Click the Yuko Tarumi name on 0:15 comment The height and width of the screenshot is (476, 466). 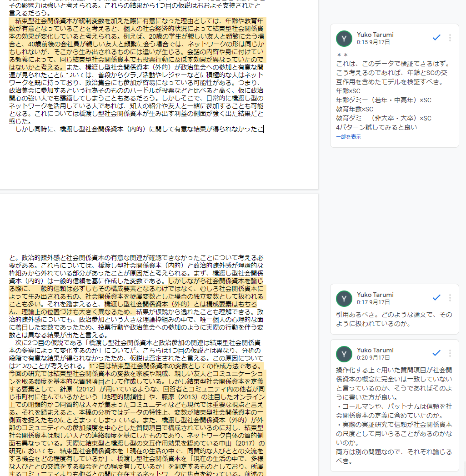point(375,35)
